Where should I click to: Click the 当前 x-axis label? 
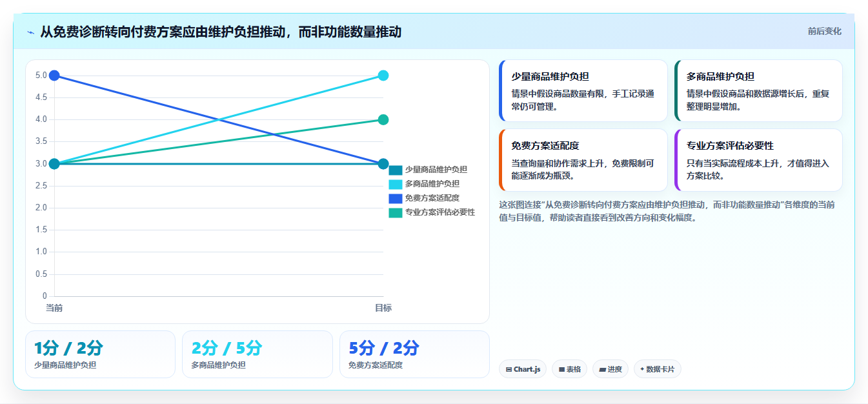tap(54, 308)
